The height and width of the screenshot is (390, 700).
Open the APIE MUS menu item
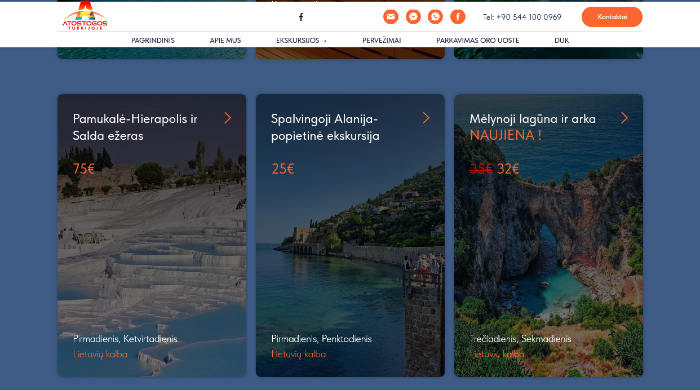click(x=225, y=40)
